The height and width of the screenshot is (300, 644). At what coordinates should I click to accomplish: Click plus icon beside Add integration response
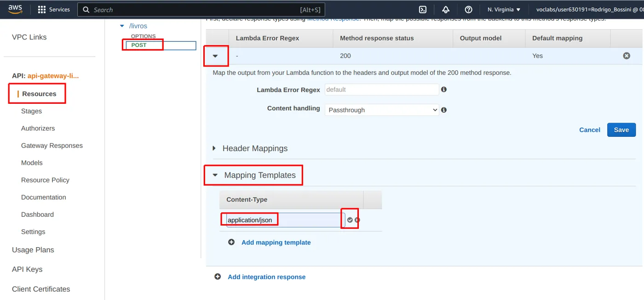coord(218,277)
